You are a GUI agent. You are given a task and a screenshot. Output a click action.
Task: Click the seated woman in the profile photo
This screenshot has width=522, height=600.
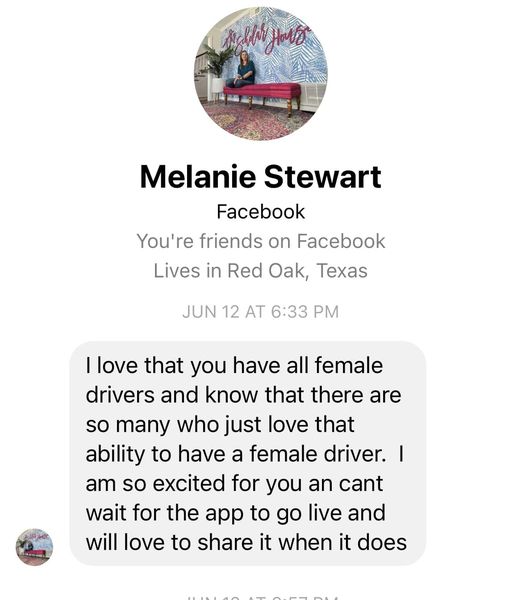click(242, 70)
